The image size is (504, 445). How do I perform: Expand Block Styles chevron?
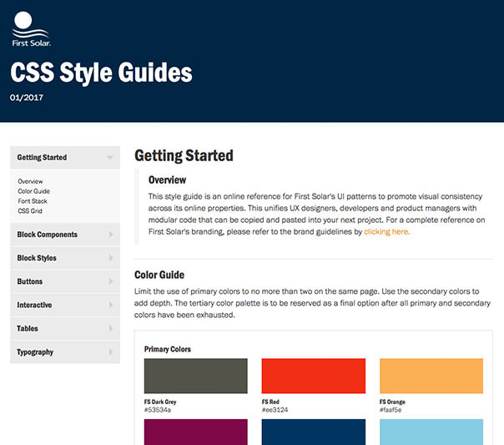(x=111, y=258)
